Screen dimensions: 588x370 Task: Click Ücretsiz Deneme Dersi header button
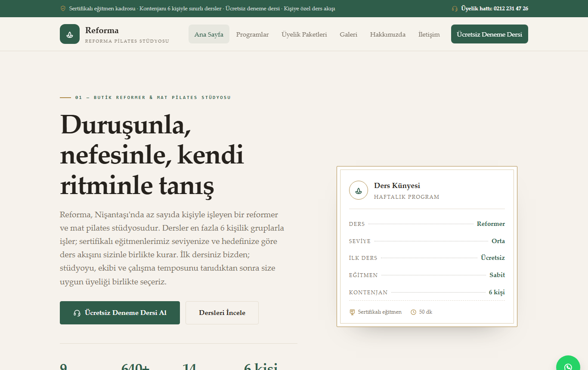click(489, 34)
